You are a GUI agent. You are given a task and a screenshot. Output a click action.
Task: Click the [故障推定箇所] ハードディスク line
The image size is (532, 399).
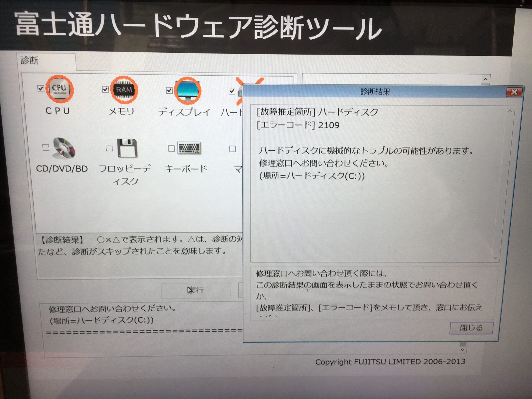pyautogui.click(x=317, y=112)
